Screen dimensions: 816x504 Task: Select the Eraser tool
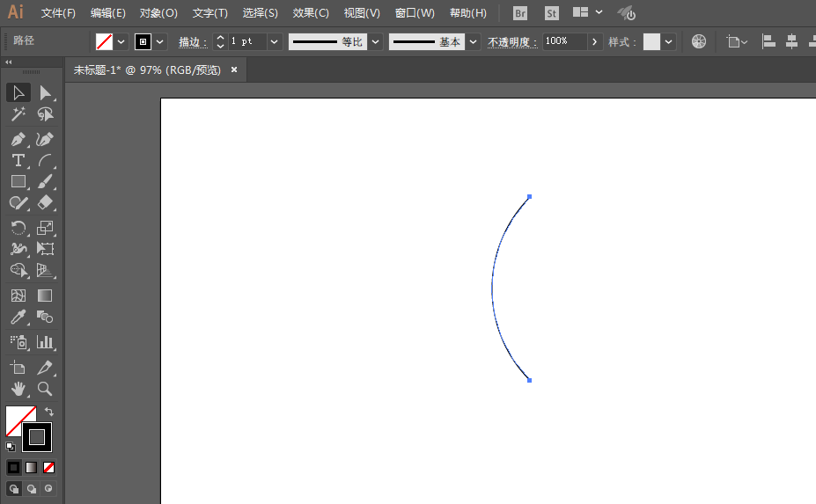pyautogui.click(x=45, y=202)
